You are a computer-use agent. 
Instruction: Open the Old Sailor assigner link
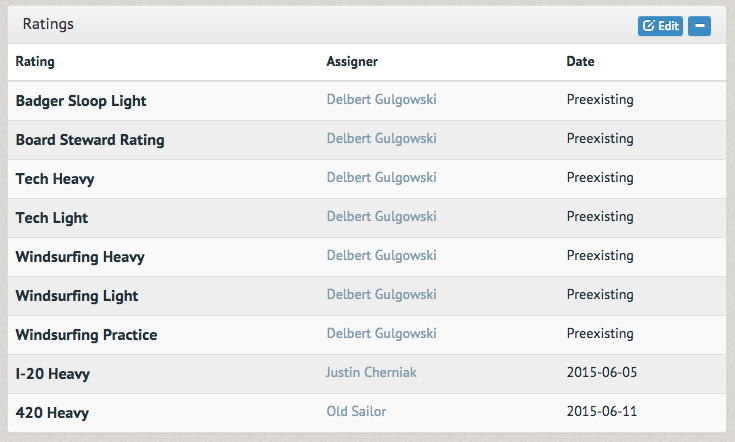coord(356,411)
